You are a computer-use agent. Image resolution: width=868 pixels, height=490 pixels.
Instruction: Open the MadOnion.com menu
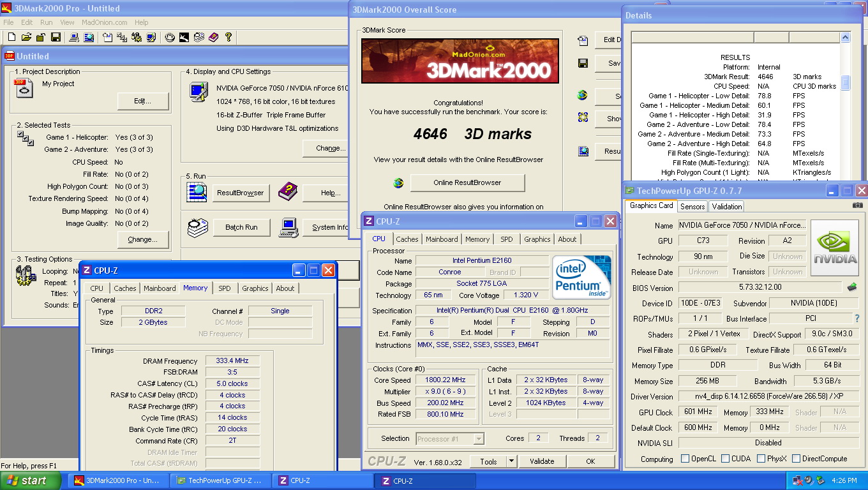point(105,22)
